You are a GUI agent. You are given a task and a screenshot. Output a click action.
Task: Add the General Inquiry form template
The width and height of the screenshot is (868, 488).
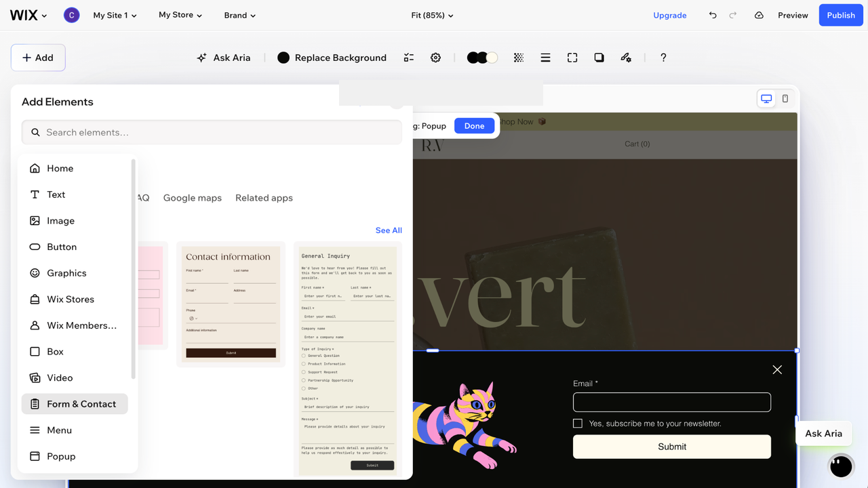(348, 359)
